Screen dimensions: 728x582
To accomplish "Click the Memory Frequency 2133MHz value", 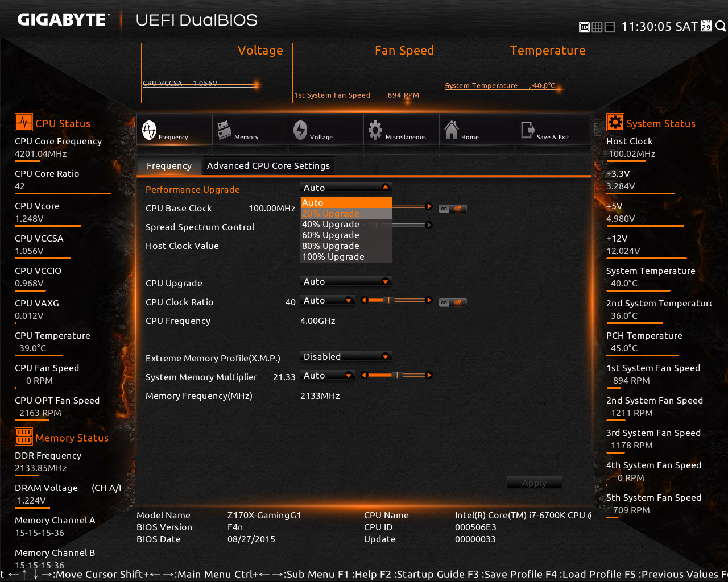I will [x=320, y=396].
